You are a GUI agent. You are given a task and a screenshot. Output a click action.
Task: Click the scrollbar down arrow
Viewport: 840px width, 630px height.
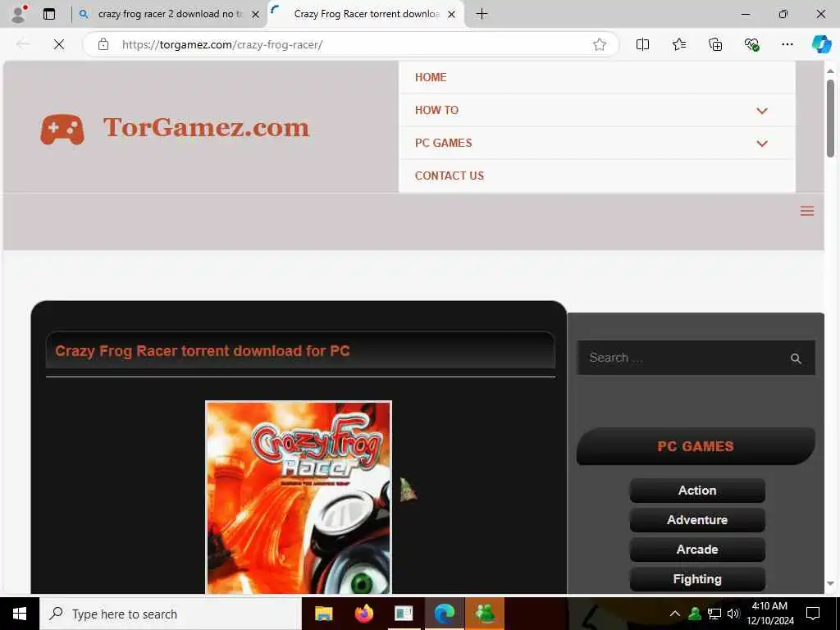pyautogui.click(x=830, y=583)
